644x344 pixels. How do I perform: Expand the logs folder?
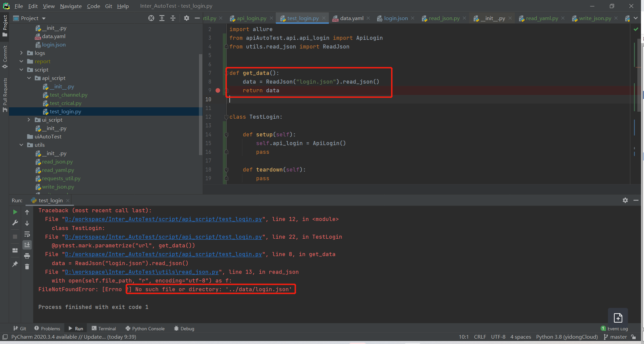click(x=21, y=53)
